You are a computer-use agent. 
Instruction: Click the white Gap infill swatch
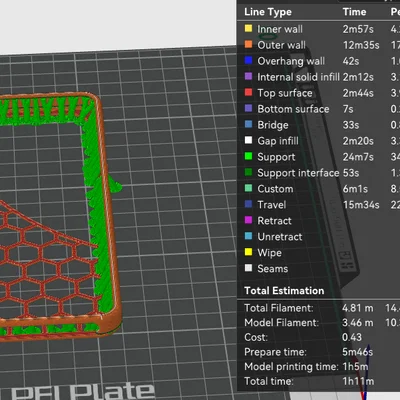pyautogui.click(x=248, y=140)
